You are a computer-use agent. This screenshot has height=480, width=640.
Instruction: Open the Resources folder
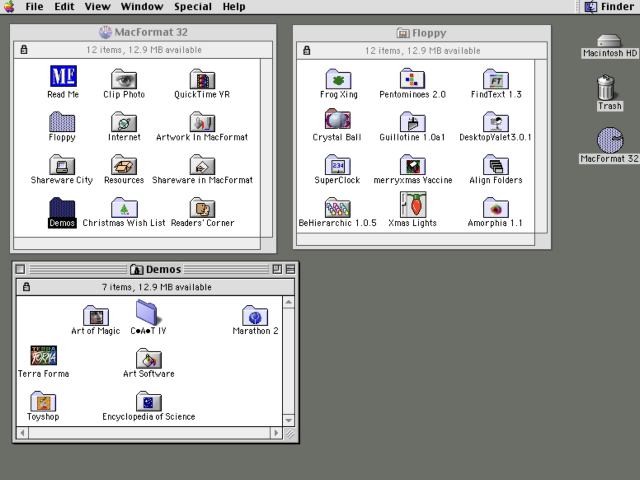(x=124, y=164)
